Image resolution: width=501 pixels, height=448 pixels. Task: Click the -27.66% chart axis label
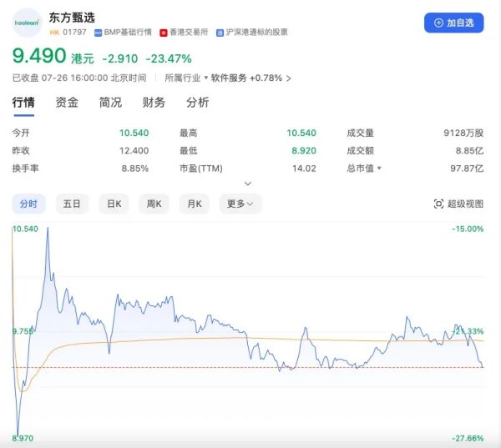(468, 438)
